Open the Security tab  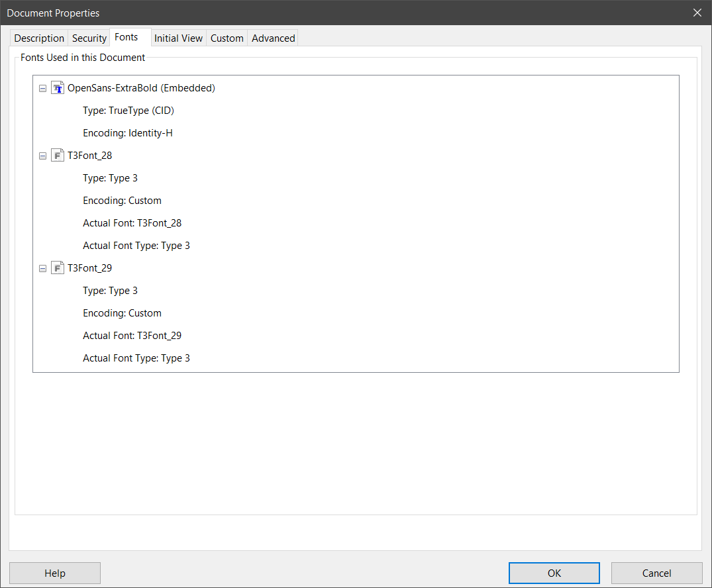89,38
